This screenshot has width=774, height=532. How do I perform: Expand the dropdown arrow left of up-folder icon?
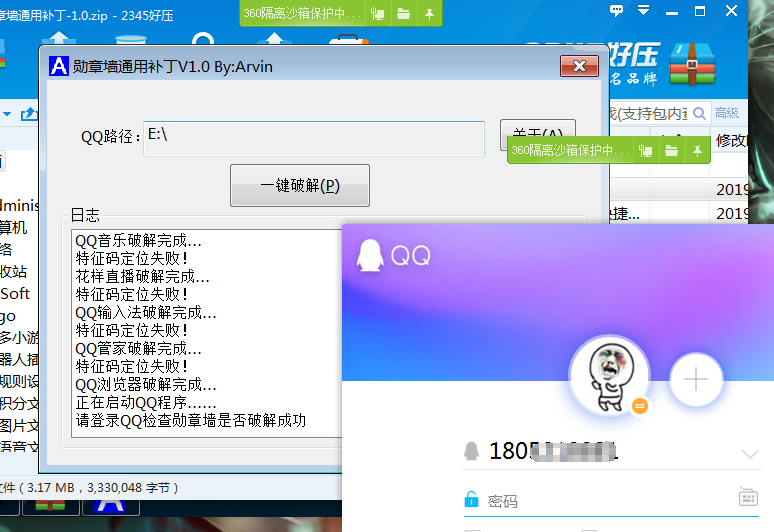[x=7, y=114]
